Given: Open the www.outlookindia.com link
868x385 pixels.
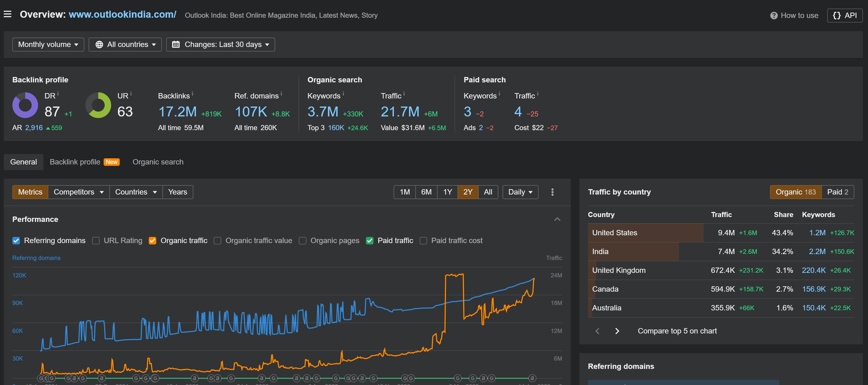Looking at the screenshot, I should (x=122, y=14).
